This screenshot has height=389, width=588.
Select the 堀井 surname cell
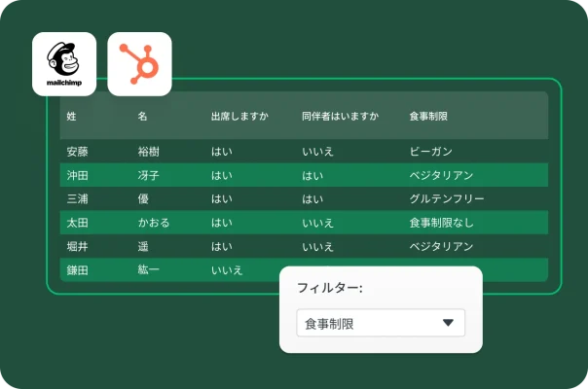pyautogui.click(x=77, y=246)
